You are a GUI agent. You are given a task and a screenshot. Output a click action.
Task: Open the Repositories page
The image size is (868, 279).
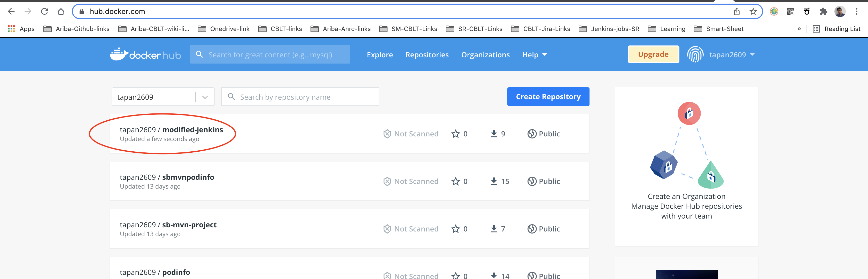[427, 55]
